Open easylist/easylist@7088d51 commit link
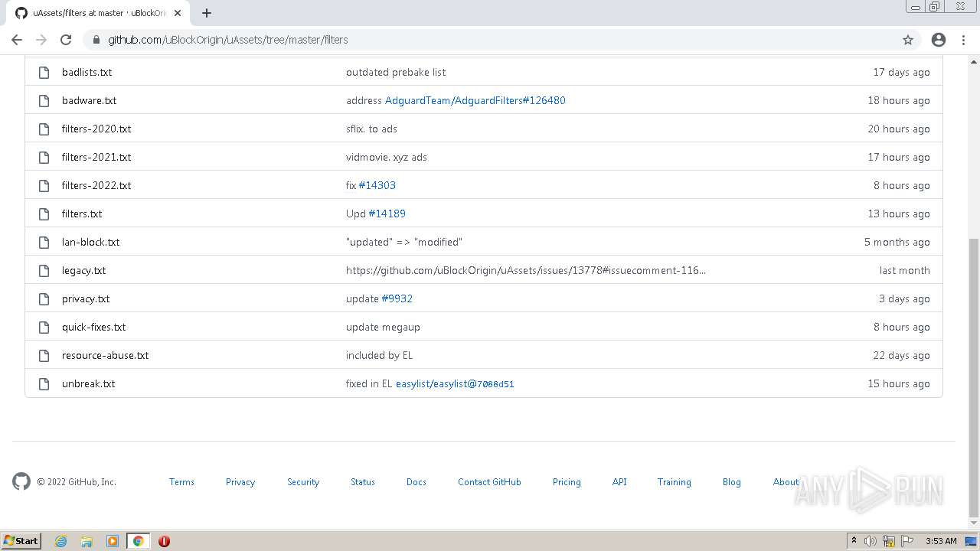 (455, 383)
